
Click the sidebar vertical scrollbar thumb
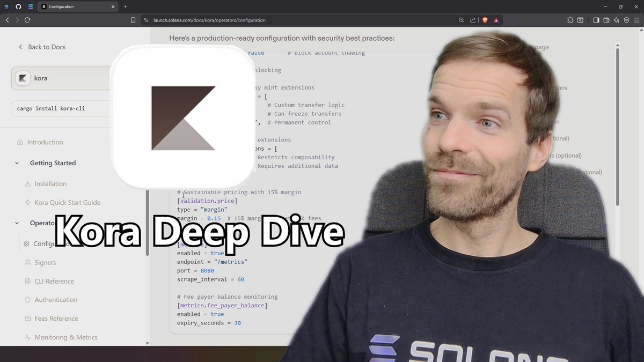pos(148,222)
